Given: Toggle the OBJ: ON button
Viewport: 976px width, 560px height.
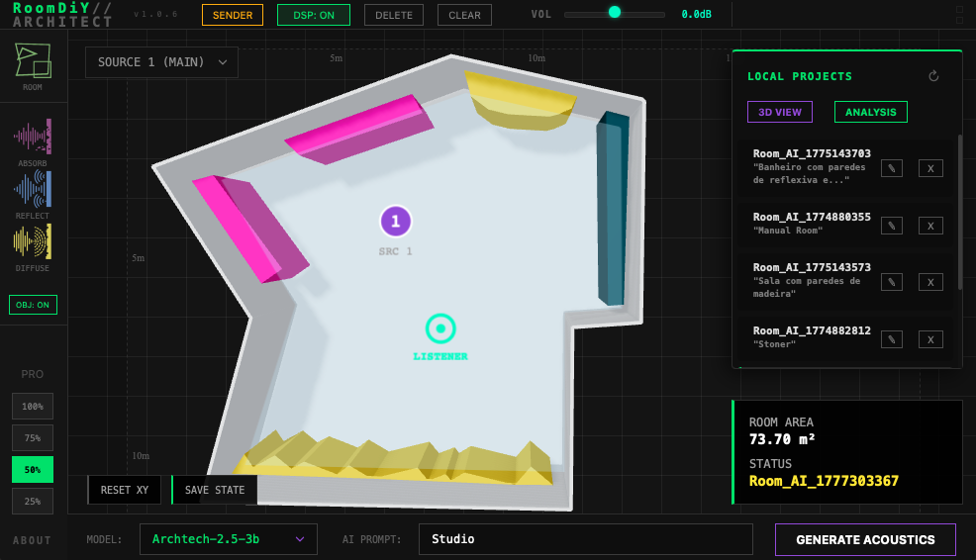Looking at the screenshot, I should (x=33, y=305).
